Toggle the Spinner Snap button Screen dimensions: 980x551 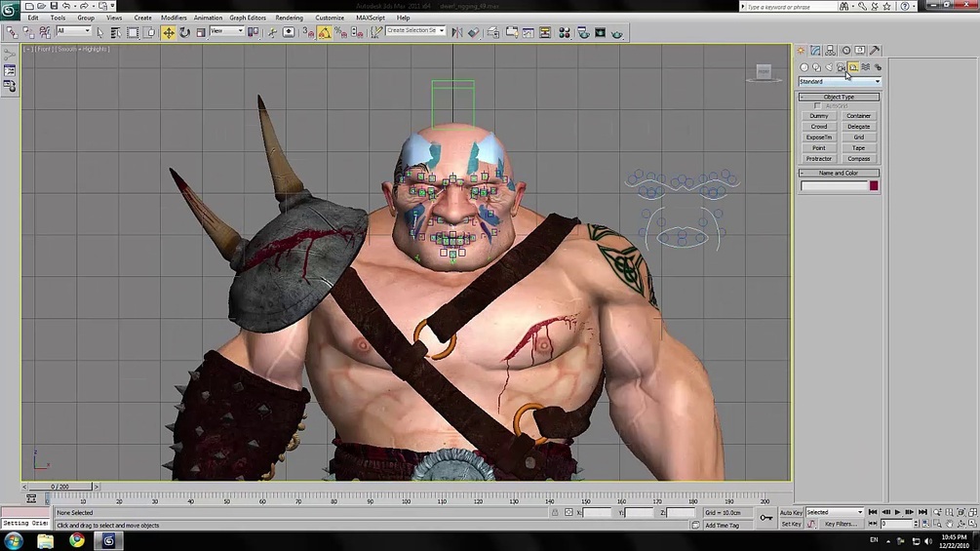(357, 32)
